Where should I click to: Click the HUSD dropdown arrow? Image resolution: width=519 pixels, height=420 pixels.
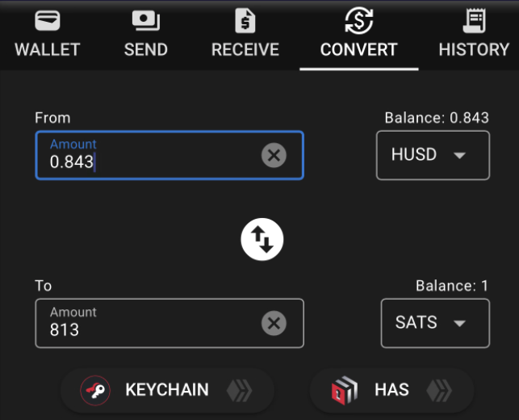pyautogui.click(x=459, y=155)
